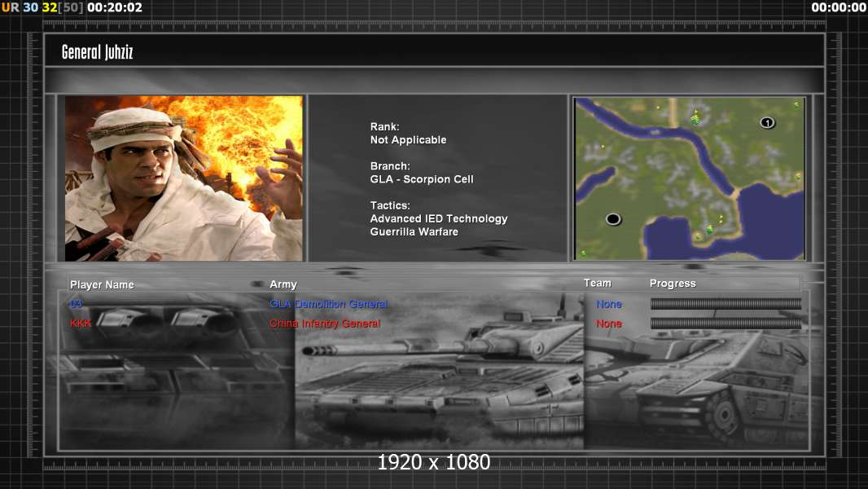Click the blue player's loading progress bar
The width and height of the screenshot is (868, 489).
pos(726,304)
